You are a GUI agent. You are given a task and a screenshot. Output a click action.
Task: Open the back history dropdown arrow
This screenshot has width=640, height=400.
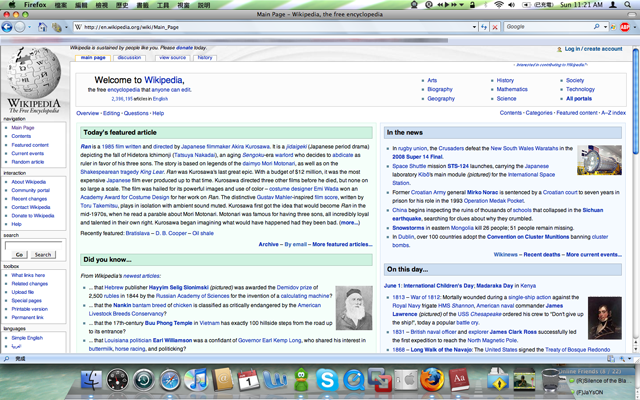(29, 27)
